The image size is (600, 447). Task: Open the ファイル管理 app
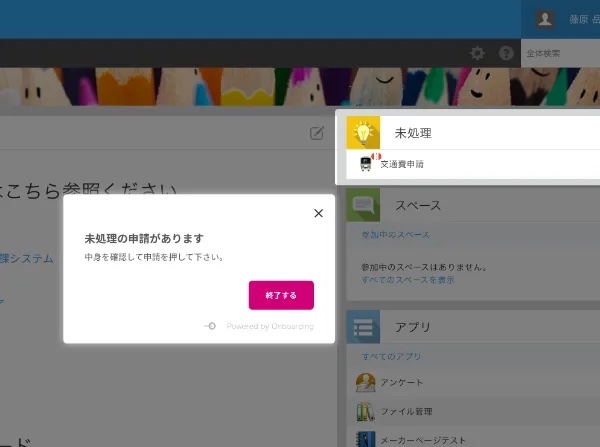click(x=407, y=411)
